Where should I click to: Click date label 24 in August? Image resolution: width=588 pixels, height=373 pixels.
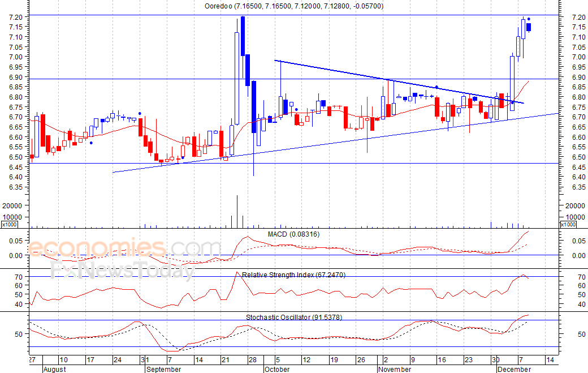click(118, 359)
